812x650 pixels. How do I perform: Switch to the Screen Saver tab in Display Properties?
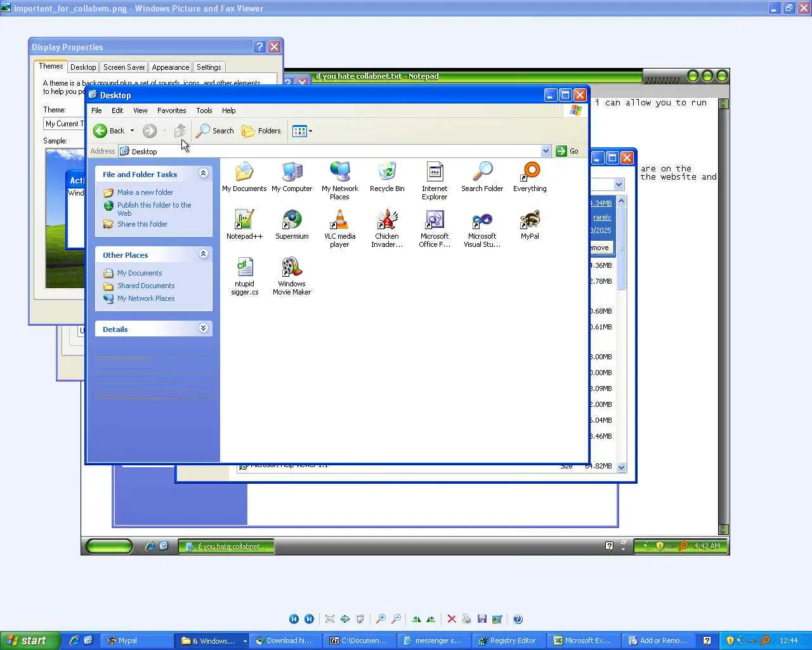coord(124,67)
